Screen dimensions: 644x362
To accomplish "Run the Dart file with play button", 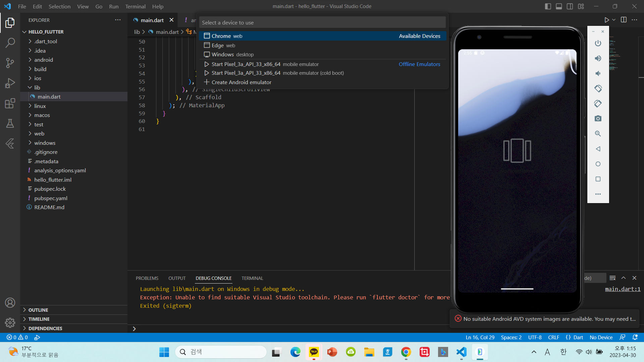I will [x=607, y=20].
